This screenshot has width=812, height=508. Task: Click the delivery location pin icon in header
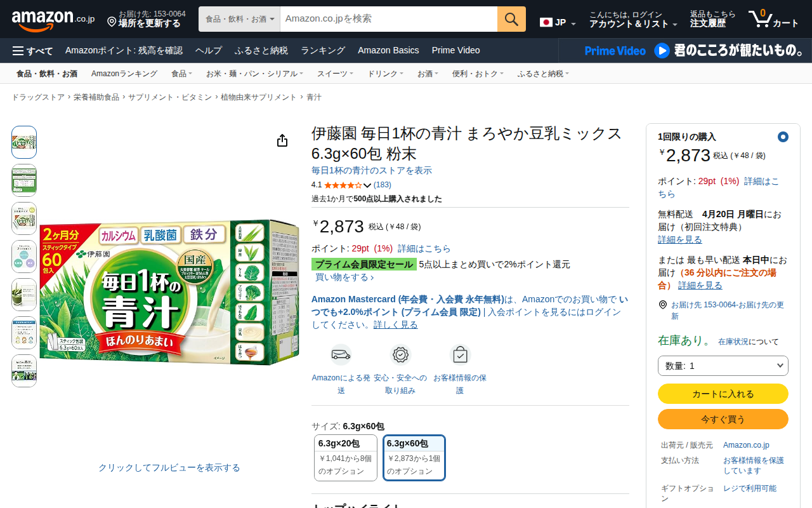pos(112,22)
